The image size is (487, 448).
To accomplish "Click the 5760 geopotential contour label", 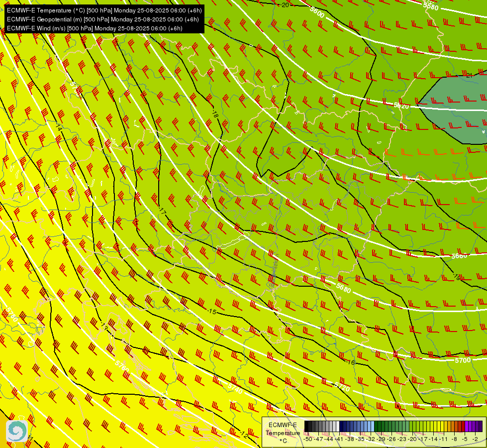I will pyautogui.click(x=122, y=366).
